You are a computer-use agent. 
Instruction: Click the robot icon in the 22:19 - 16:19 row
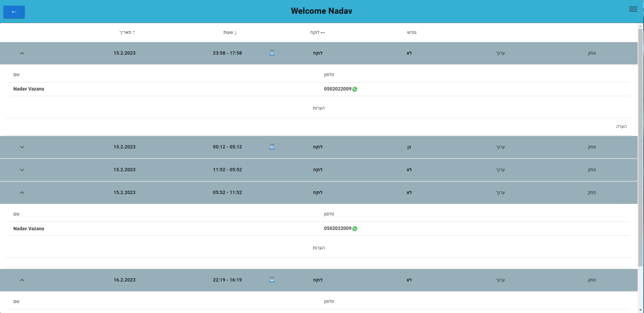(272, 279)
